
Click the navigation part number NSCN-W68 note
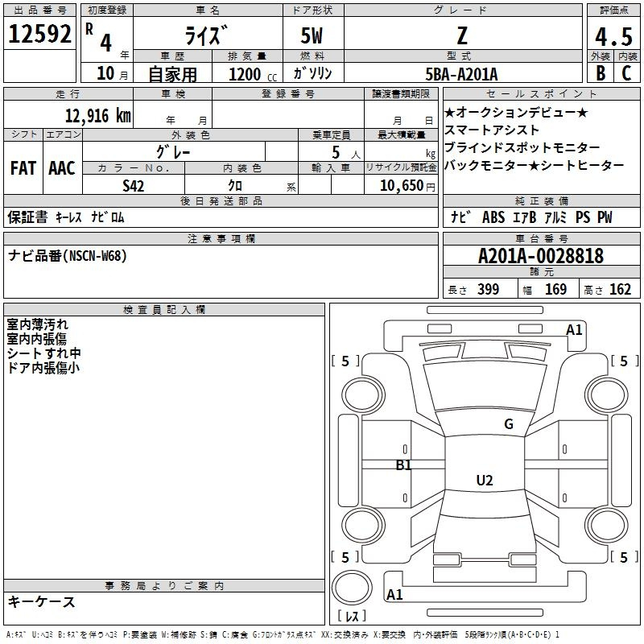[x=68, y=256]
